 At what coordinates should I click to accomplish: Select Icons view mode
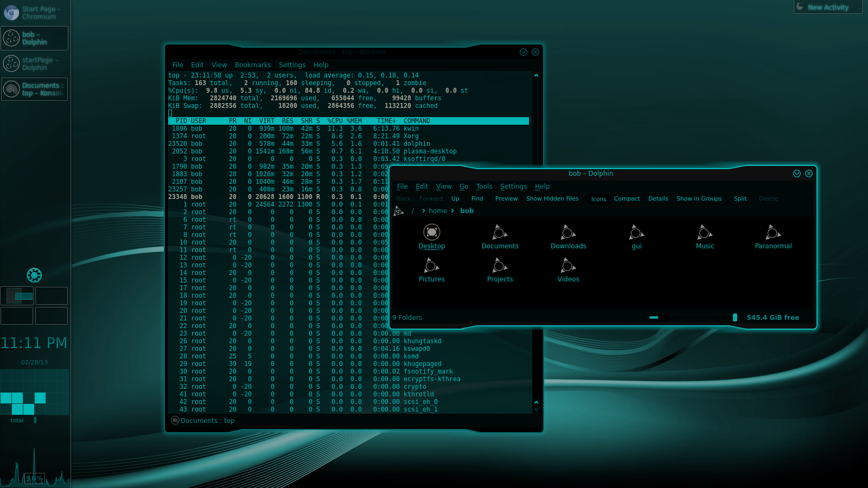[x=598, y=199]
